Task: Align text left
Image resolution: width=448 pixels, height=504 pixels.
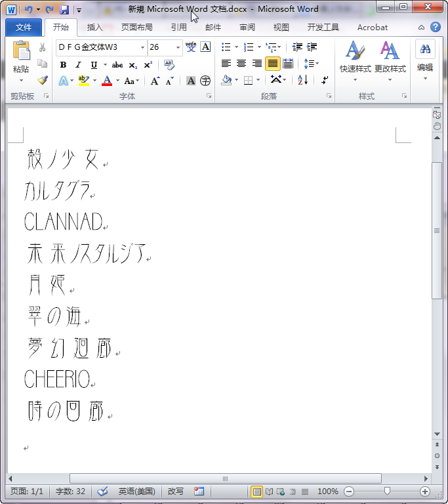Action: (226, 64)
